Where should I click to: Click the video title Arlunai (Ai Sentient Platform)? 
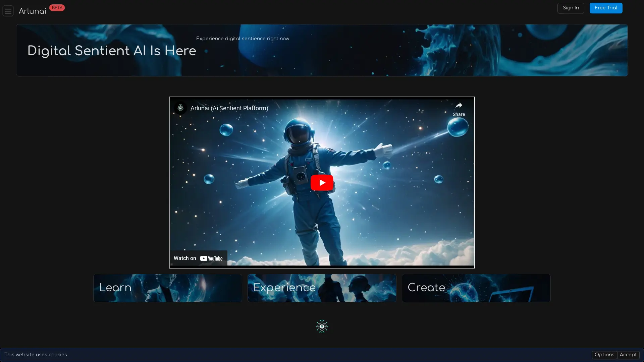click(x=229, y=108)
